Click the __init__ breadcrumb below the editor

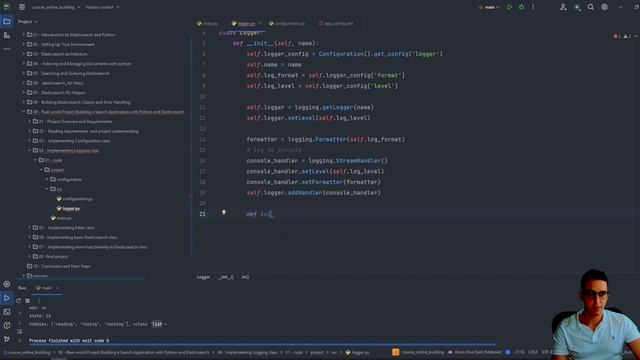226,277
